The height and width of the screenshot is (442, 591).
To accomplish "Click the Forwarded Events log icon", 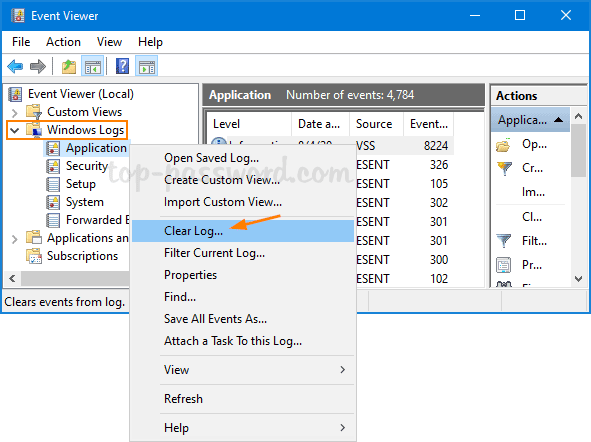I will pyautogui.click(x=53, y=220).
